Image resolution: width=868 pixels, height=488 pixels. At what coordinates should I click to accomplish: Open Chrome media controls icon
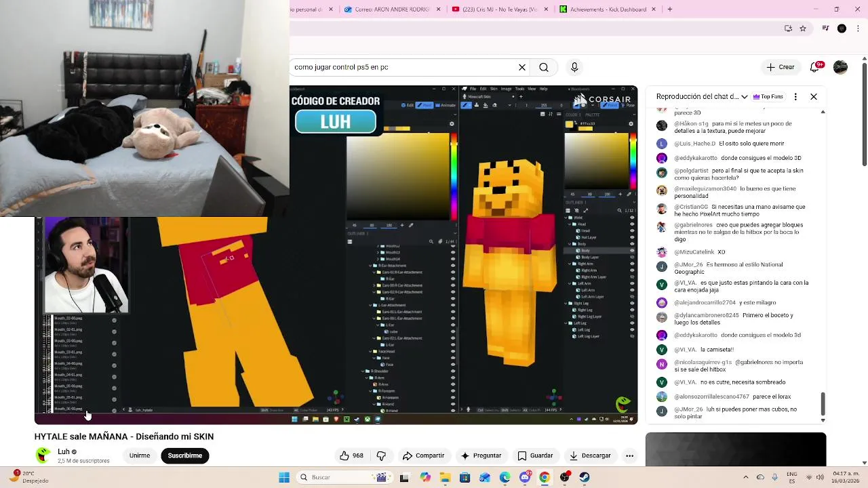click(x=825, y=28)
